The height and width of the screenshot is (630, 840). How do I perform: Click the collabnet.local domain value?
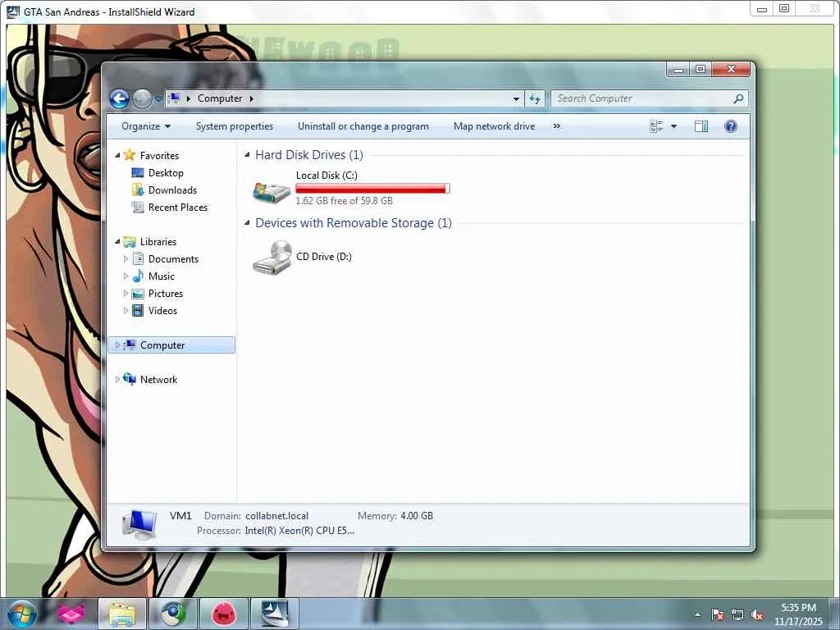coord(277,516)
